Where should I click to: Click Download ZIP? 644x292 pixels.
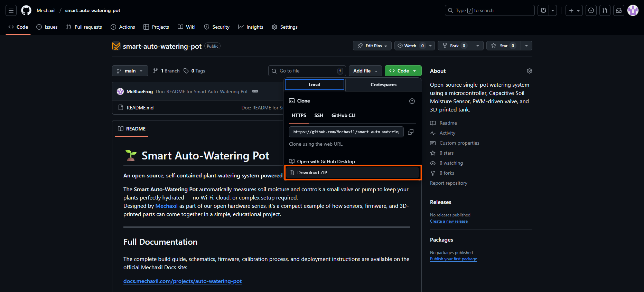(x=353, y=173)
